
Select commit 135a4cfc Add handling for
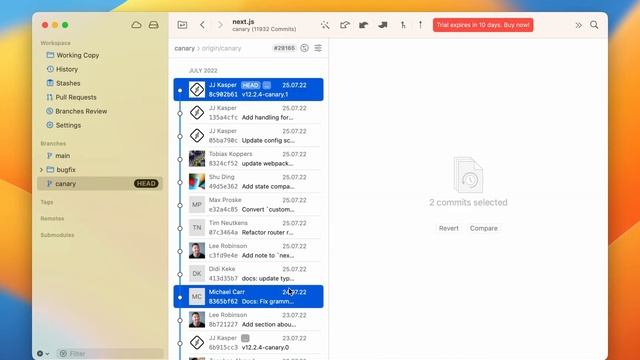click(x=249, y=113)
